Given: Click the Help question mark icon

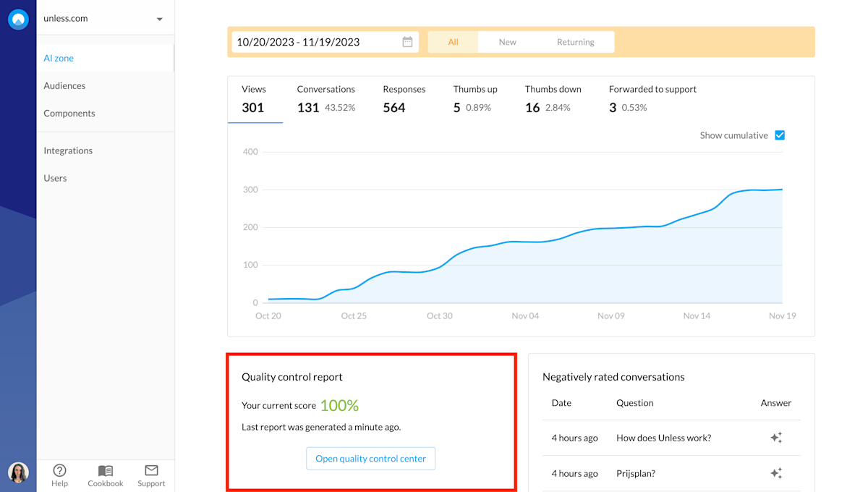Looking at the screenshot, I should 59,470.
